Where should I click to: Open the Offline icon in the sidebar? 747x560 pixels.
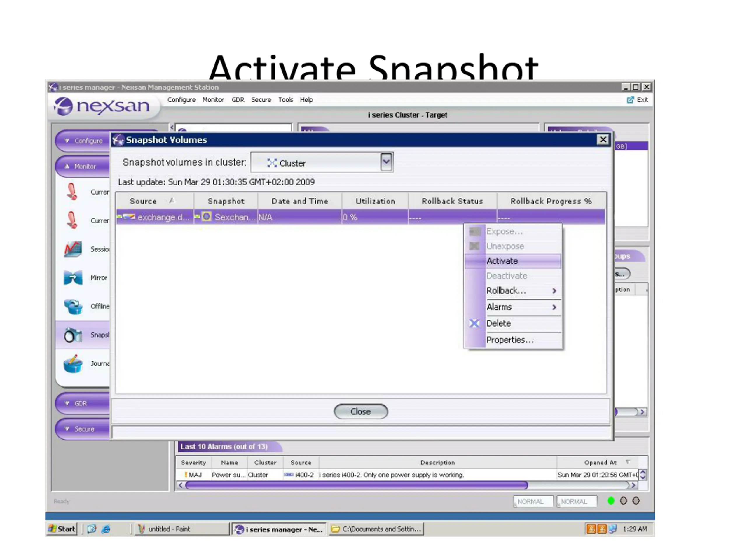pyautogui.click(x=73, y=307)
